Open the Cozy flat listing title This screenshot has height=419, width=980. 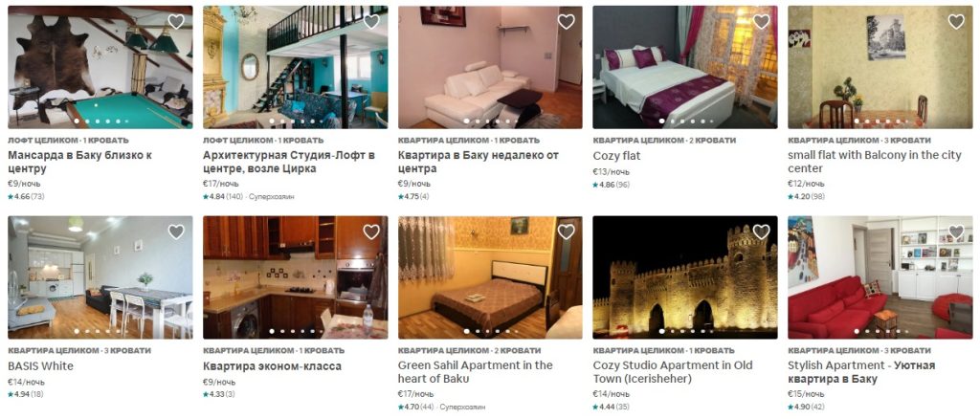(x=616, y=156)
